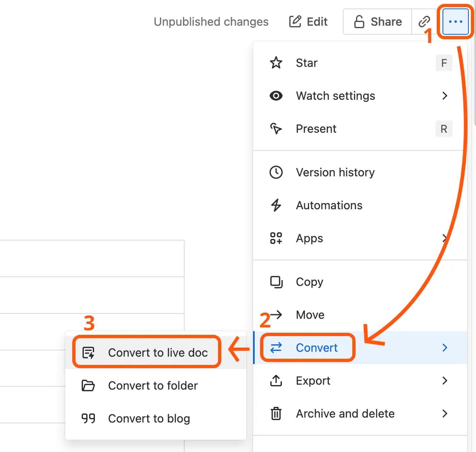
Task: Select Convert to live doc
Action: [158, 353]
